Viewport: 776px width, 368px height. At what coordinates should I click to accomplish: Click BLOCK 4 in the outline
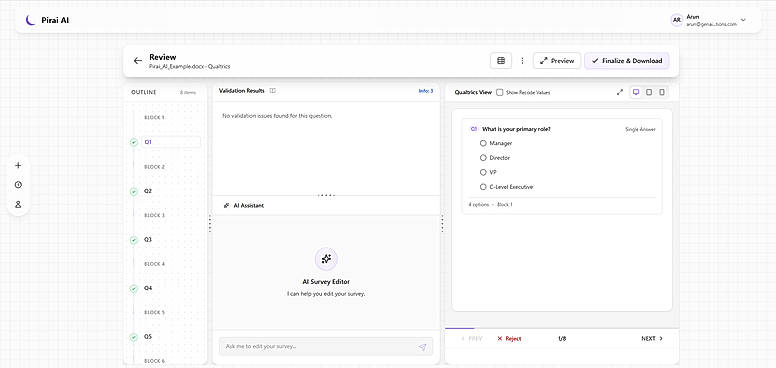pos(154,264)
